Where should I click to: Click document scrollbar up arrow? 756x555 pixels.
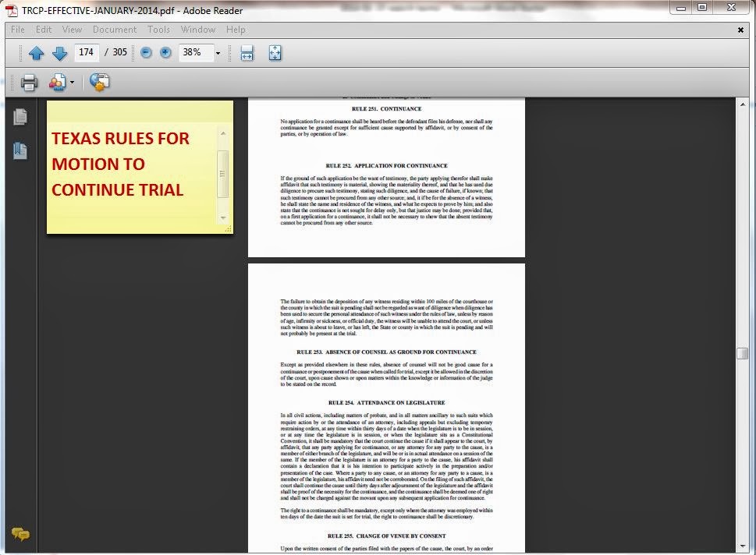pyautogui.click(x=743, y=104)
